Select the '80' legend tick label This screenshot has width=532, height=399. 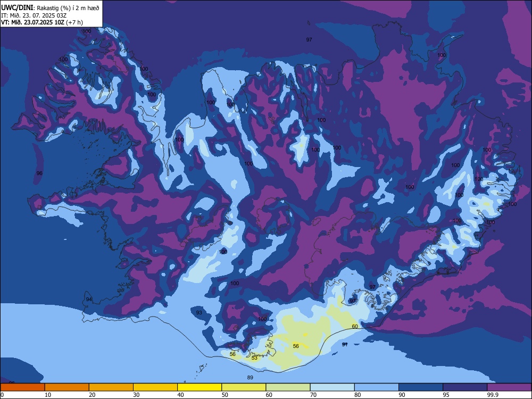click(358, 395)
